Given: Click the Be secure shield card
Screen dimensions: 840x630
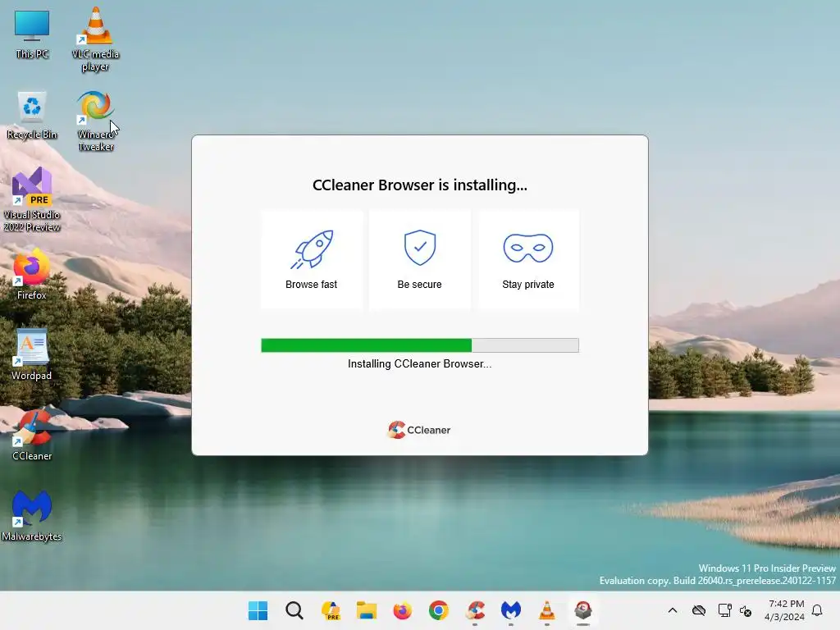Looking at the screenshot, I should click(419, 259).
